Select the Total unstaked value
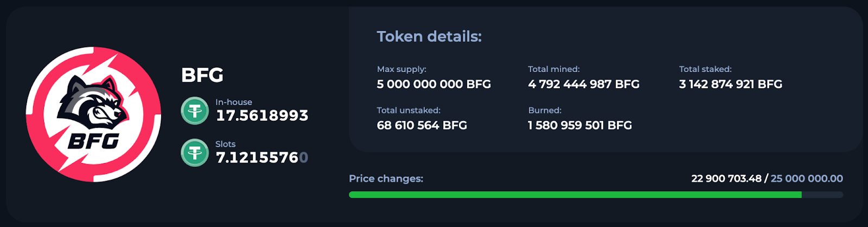The height and width of the screenshot is (227, 868). pyautogui.click(x=422, y=125)
